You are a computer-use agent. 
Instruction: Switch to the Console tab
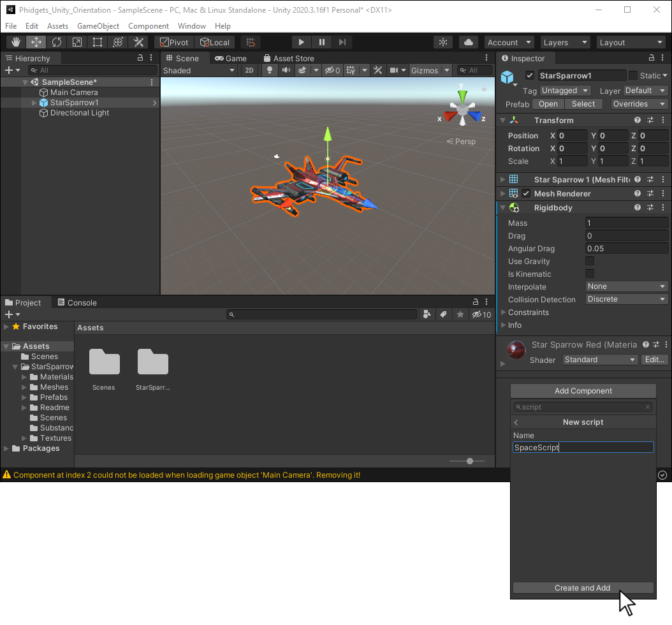pos(77,303)
